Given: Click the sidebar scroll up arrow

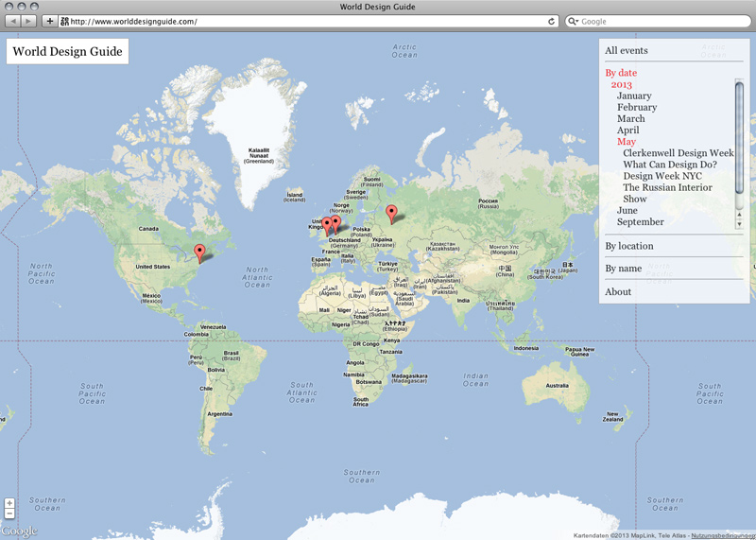Looking at the screenshot, I should tap(739, 215).
